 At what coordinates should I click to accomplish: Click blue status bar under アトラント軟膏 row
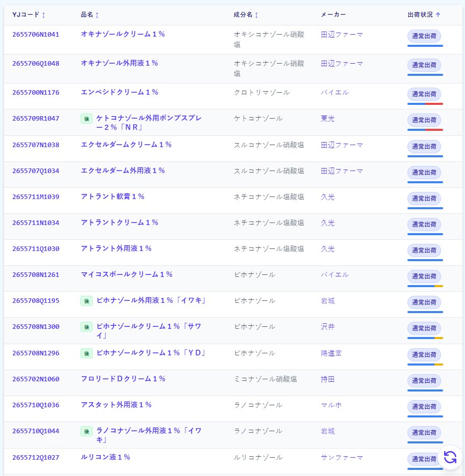click(425, 208)
